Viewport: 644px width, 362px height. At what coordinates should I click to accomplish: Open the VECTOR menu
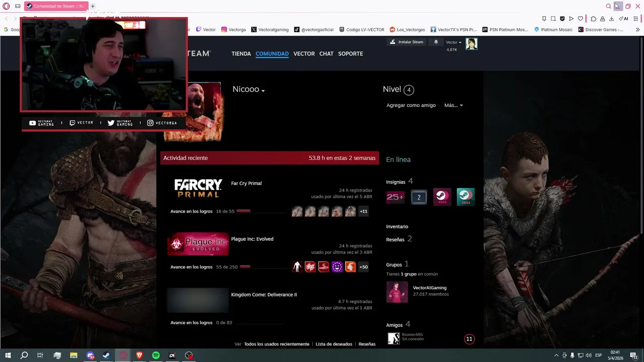tap(304, 54)
